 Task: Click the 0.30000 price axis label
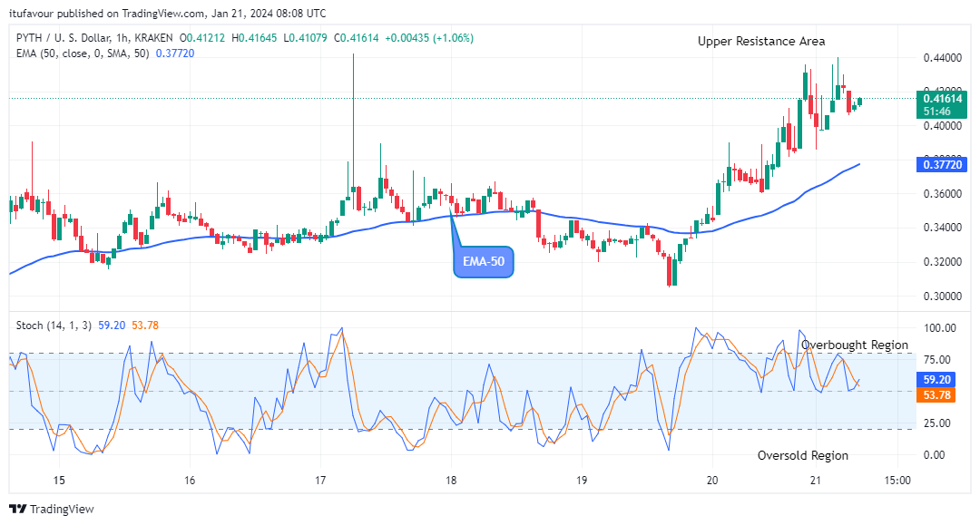(x=943, y=297)
